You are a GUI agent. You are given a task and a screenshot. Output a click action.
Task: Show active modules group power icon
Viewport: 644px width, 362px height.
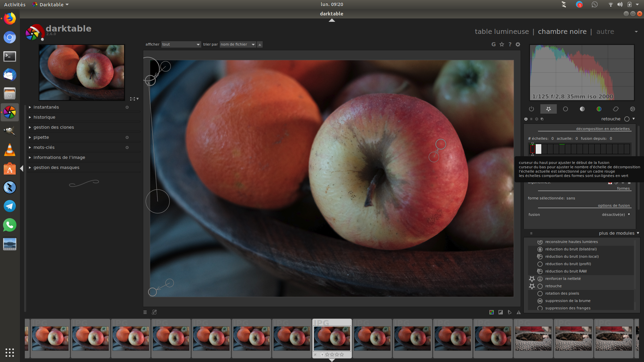531,109
